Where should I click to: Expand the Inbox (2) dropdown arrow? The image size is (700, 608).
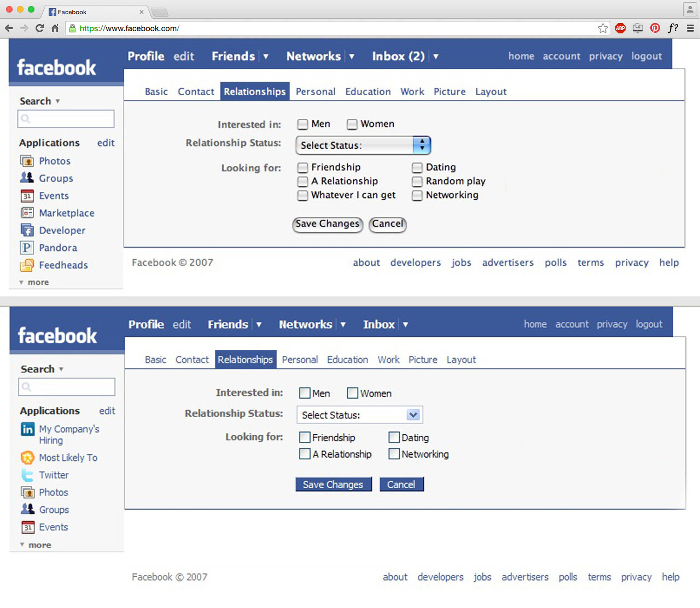click(436, 56)
